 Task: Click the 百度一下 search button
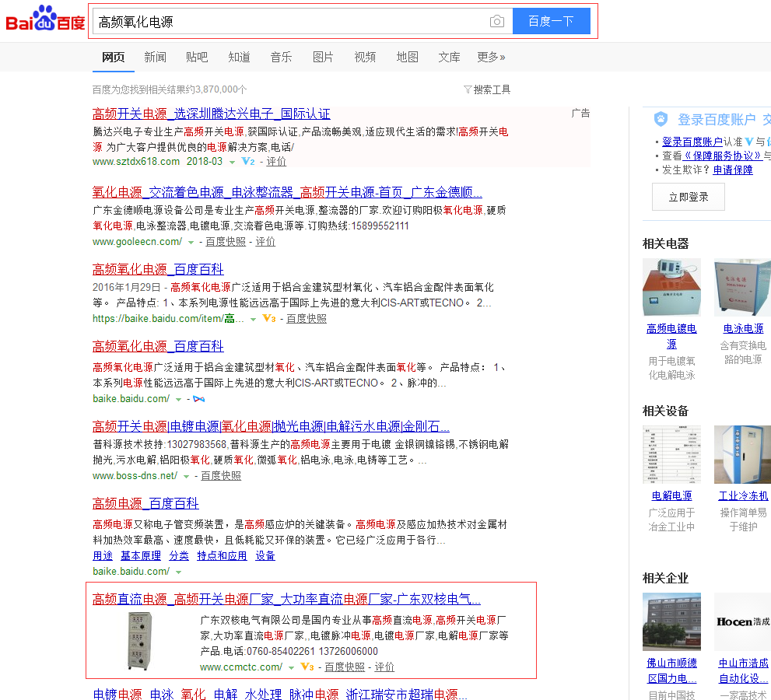tap(551, 21)
